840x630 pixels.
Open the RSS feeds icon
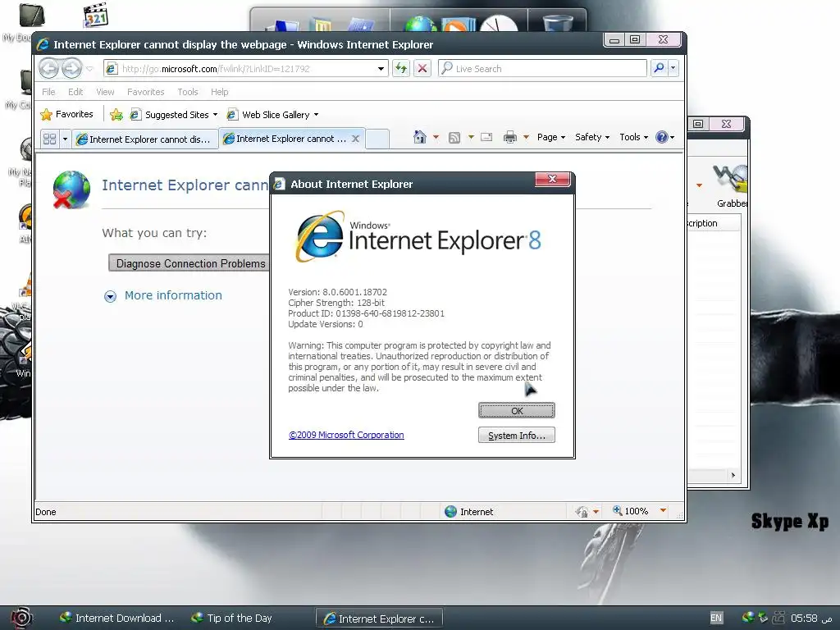pos(454,138)
